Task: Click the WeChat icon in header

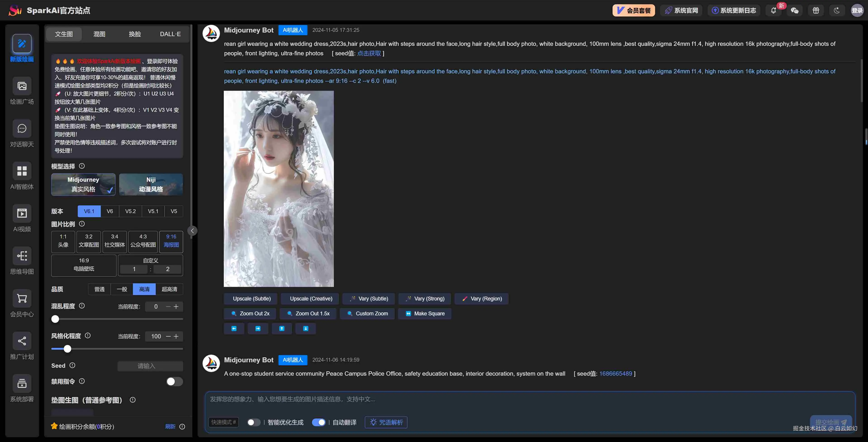Action: [795, 10]
